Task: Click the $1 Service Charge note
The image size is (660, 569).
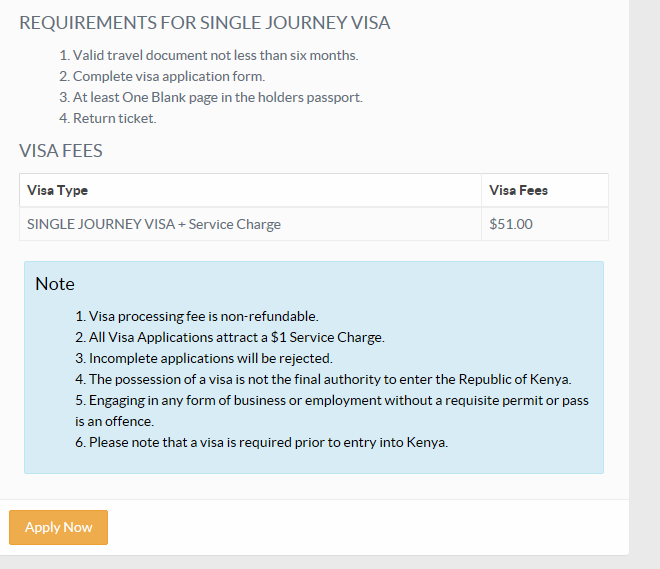Action: pyautogui.click(x=230, y=337)
